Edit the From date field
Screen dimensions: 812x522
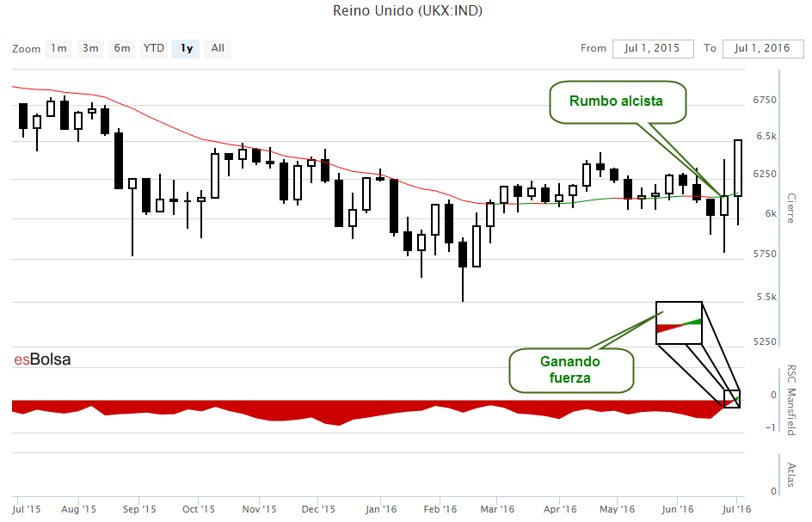point(653,49)
